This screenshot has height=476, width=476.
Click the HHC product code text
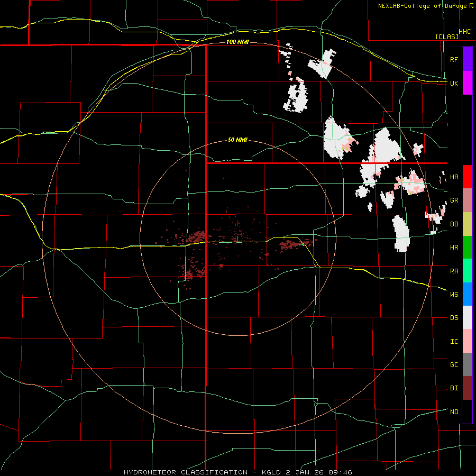click(465, 32)
